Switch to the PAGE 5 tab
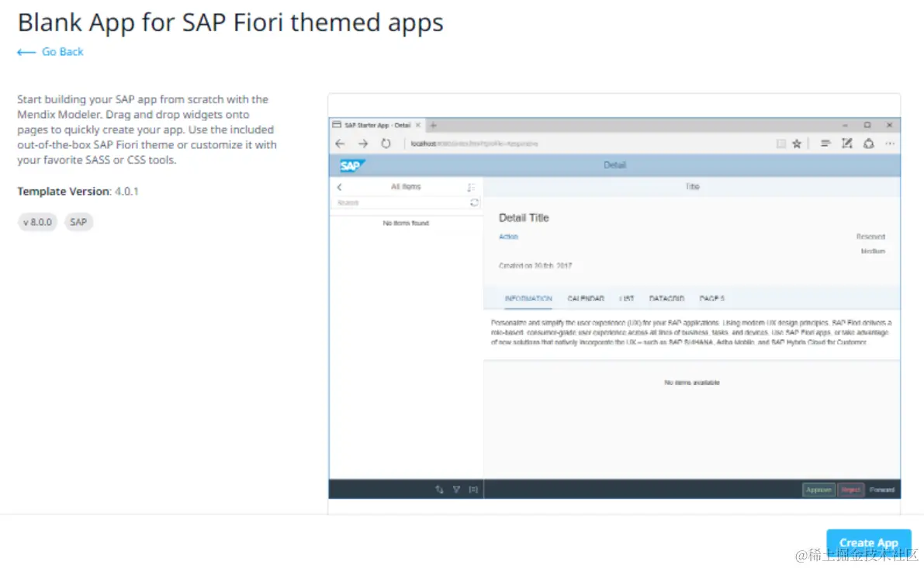Viewport: 924px width, 568px height. coord(712,299)
